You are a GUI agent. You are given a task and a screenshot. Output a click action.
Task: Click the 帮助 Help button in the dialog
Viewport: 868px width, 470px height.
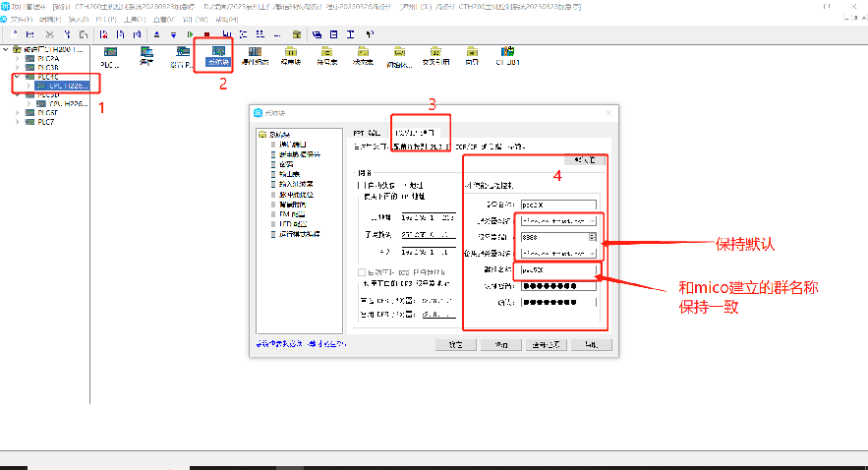[x=591, y=345]
